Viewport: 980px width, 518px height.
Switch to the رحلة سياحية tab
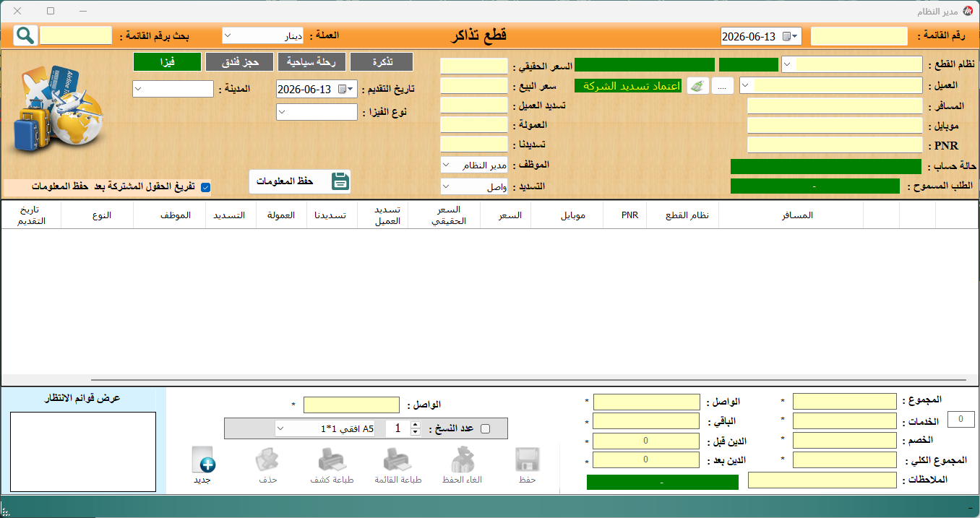(312, 61)
